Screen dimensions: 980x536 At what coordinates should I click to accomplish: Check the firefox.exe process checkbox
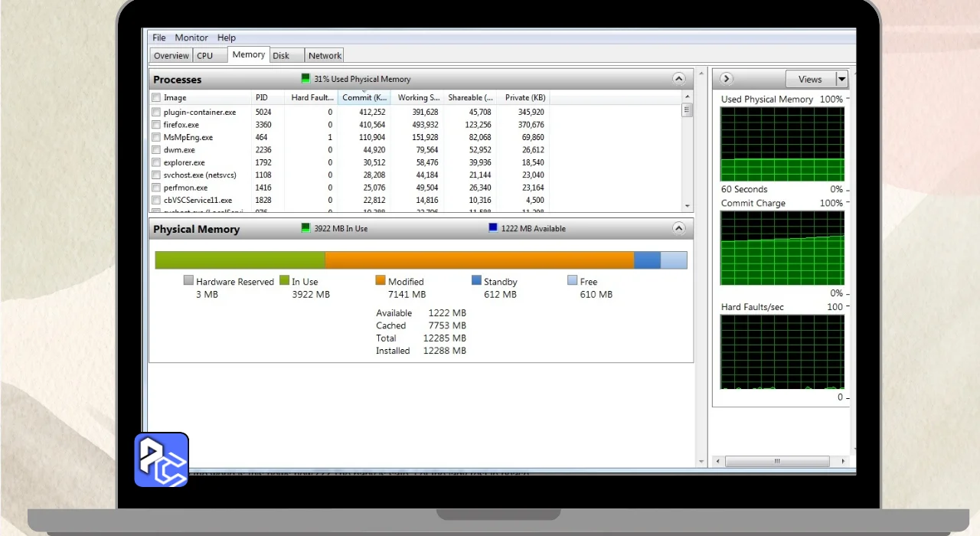click(x=156, y=125)
